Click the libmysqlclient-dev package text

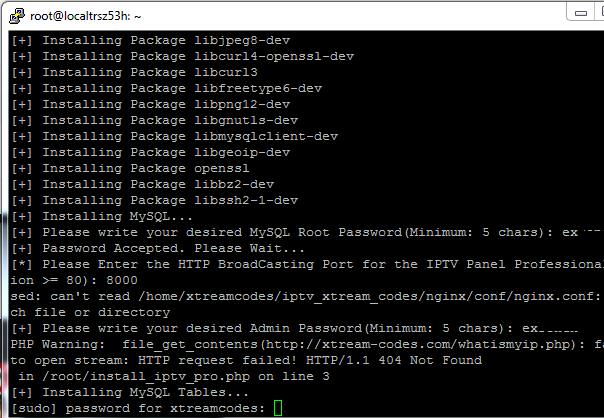point(266,136)
